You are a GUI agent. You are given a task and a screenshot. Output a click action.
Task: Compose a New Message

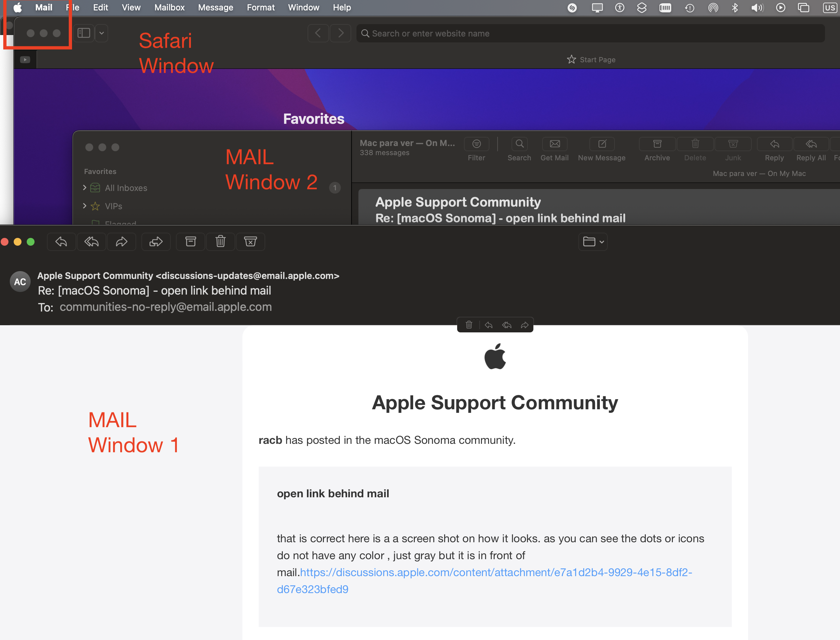click(x=601, y=144)
